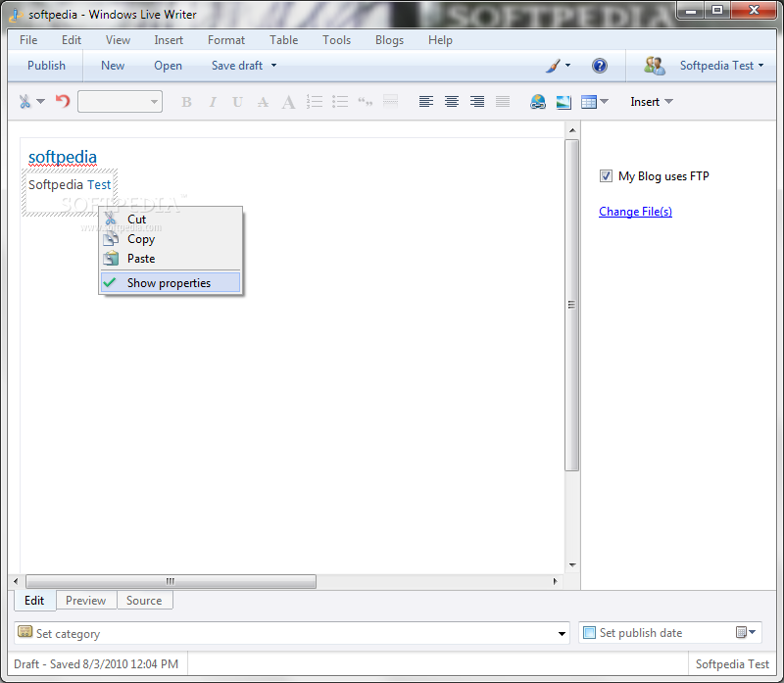
Task: Click the Open button
Action: tap(168, 66)
